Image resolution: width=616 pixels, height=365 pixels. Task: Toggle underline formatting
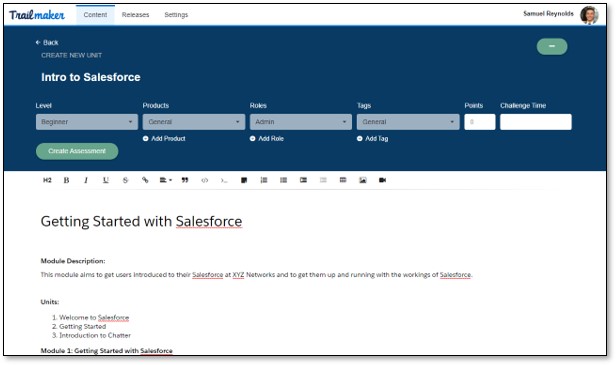point(106,180)
